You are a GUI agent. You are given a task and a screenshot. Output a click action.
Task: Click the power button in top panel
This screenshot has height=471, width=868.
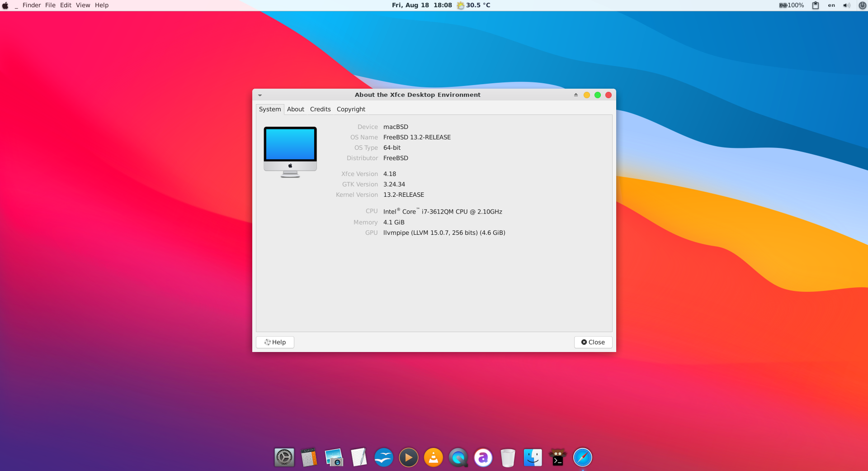pos(862,5)
